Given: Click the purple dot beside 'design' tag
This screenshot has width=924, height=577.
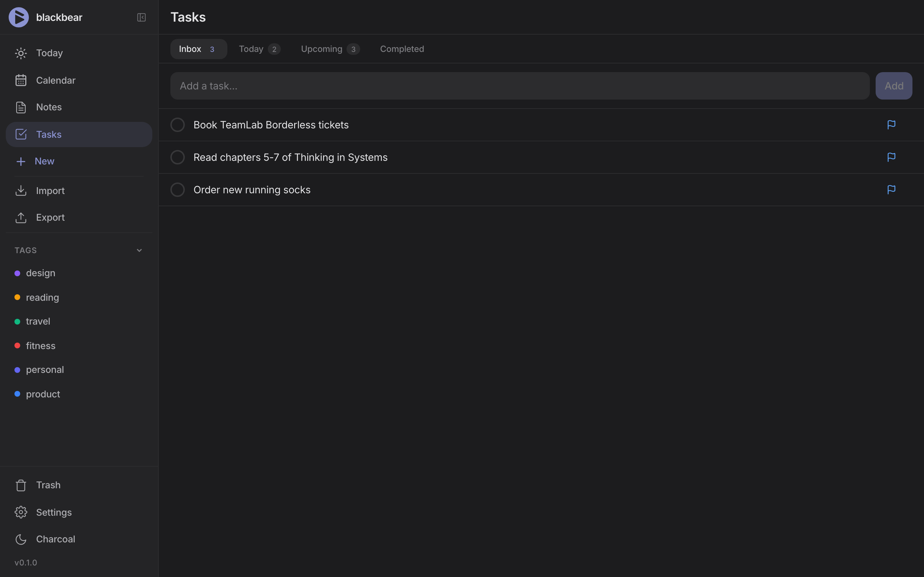Looking at the screenshot, I should click(17, 273).
